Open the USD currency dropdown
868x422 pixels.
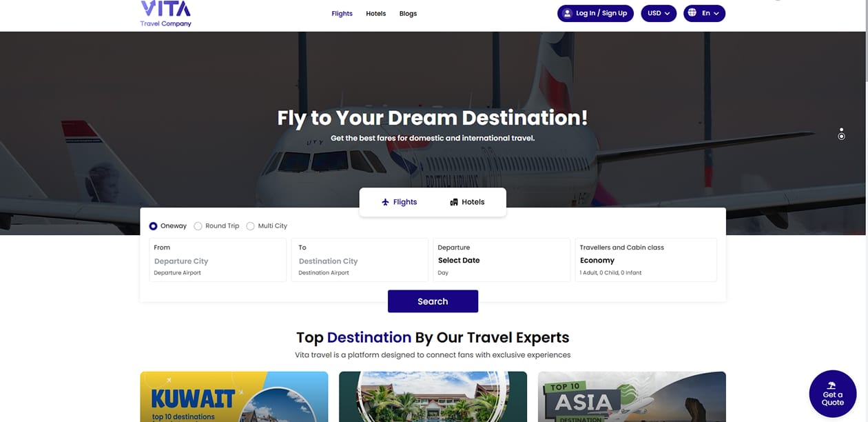pos(659,13)
